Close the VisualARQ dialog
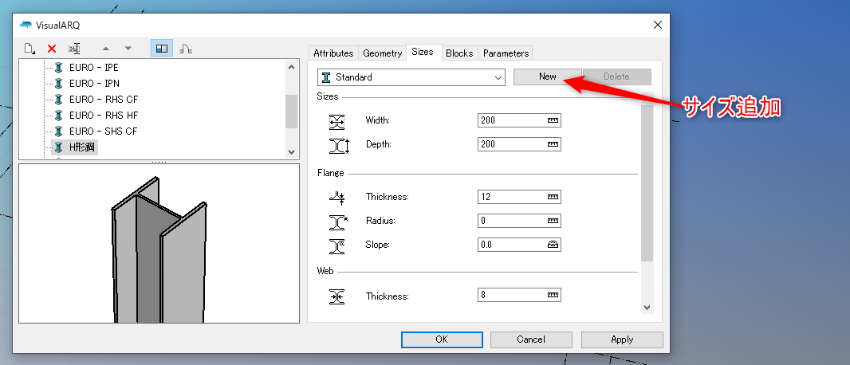850x365 pixels. point(658,25)
